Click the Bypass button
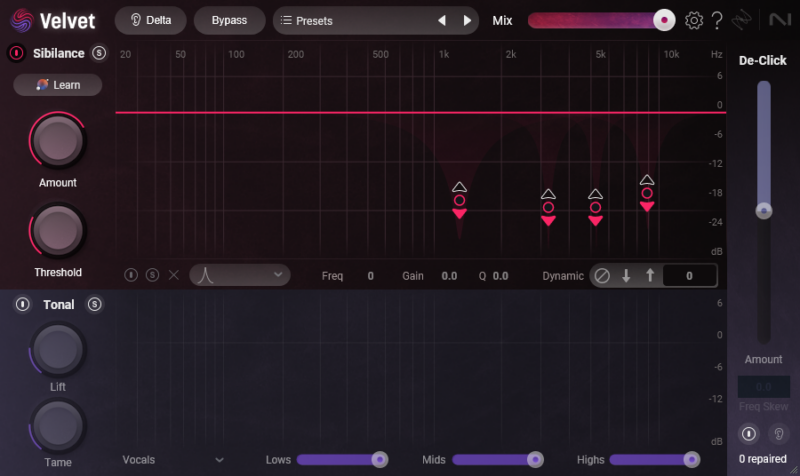The width and height of the screenshot is (800, 476). click(x=229, y=20)
